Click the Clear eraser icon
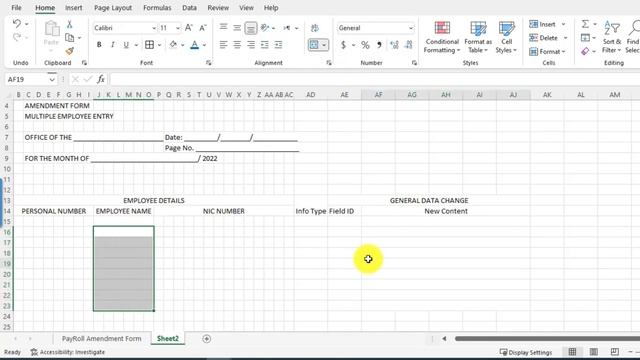This screenshot has height=360, width=640. click(585, 51)
